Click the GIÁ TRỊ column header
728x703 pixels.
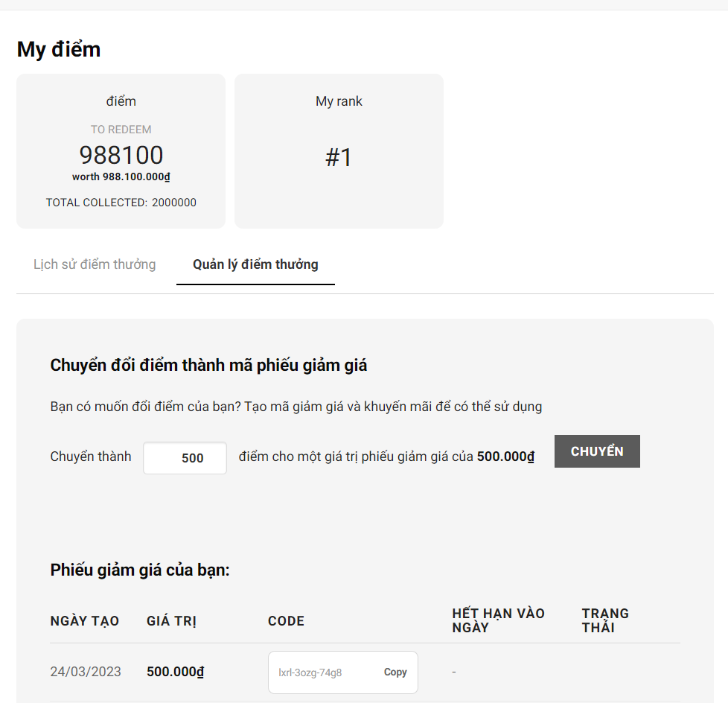coord(172,621)
